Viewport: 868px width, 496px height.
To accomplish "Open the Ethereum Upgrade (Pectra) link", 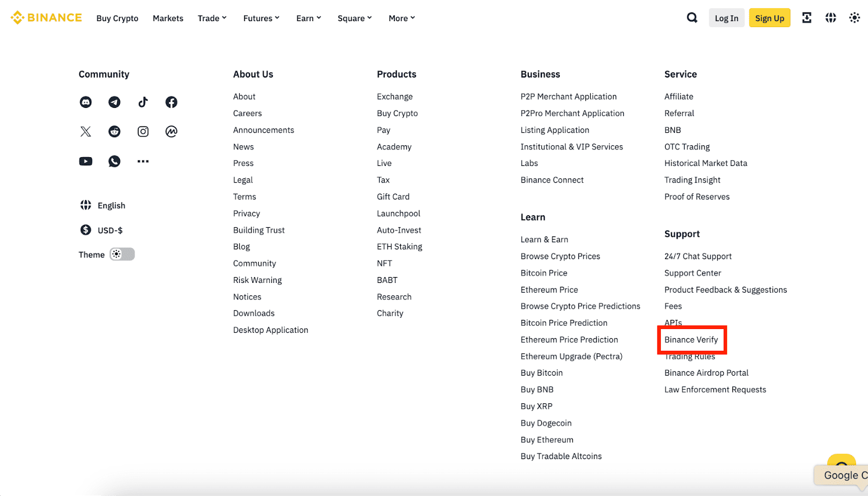I will pos(572,357).
